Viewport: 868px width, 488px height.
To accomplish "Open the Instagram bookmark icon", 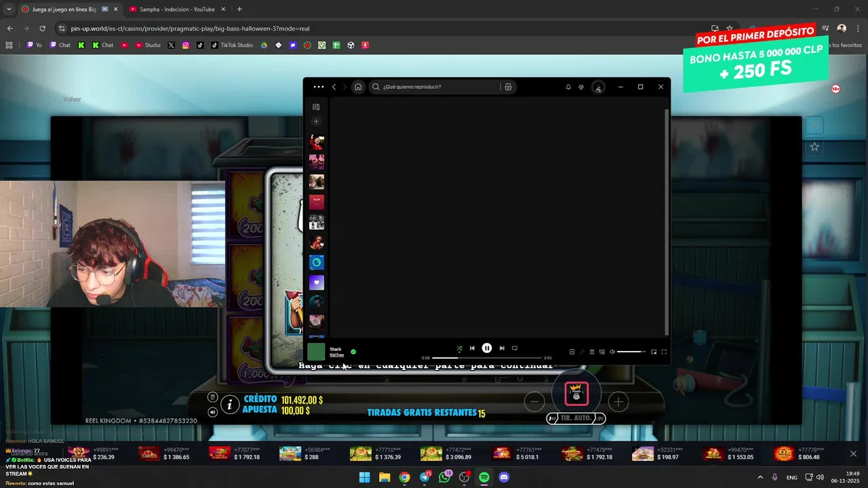I will (186, 45).
